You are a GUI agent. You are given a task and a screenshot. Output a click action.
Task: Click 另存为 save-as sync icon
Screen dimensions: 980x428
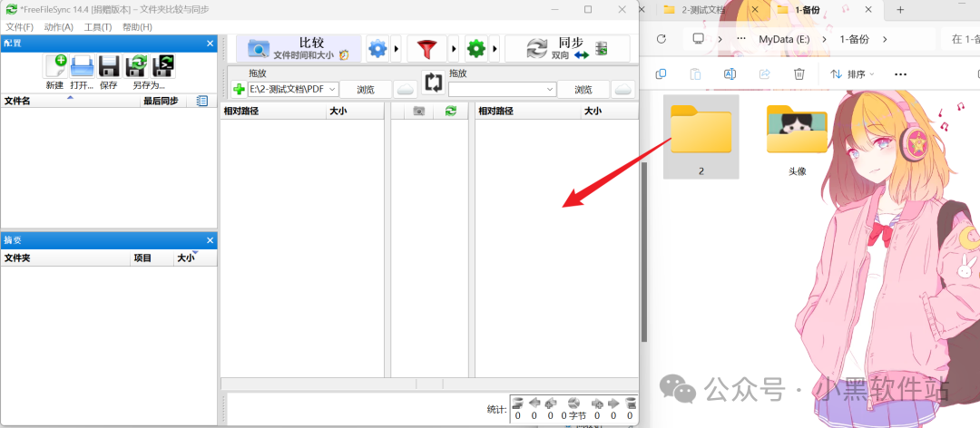135,66
